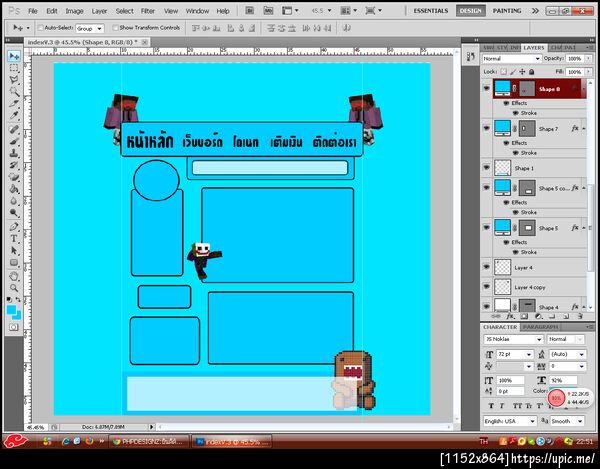Image resolution: width=600 pixels, height=469 pixels.
Task: Open the layer blend mode dropdown
Action: click(x=511, y=59)
